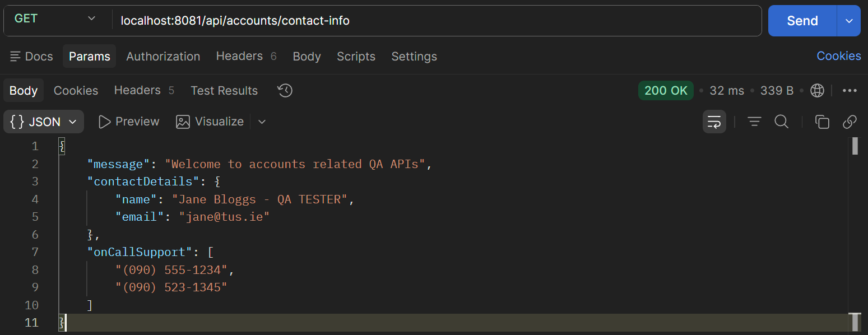Click the "Welcome to accounts related QA APIs" value
868x335 pixels.
[x=295, y=164]
